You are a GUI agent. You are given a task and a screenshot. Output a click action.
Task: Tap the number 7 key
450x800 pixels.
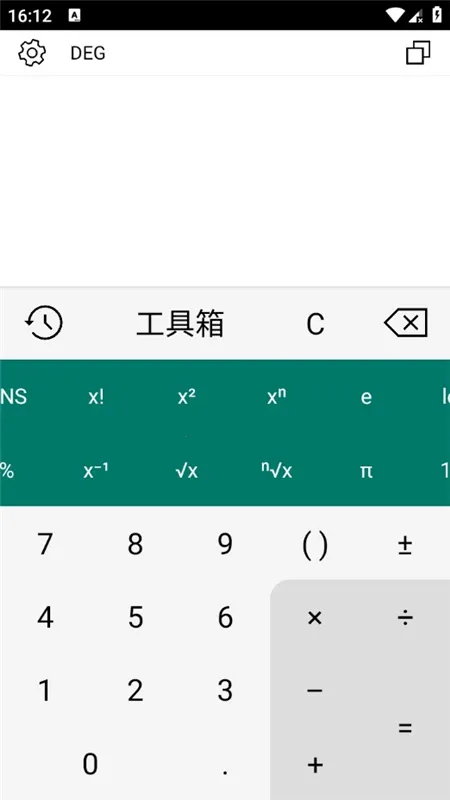[45, 545]
